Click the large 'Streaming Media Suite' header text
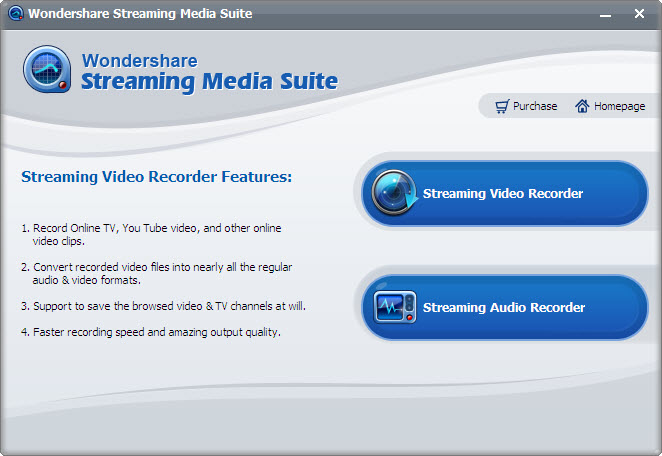 click(x=209, y=81)
